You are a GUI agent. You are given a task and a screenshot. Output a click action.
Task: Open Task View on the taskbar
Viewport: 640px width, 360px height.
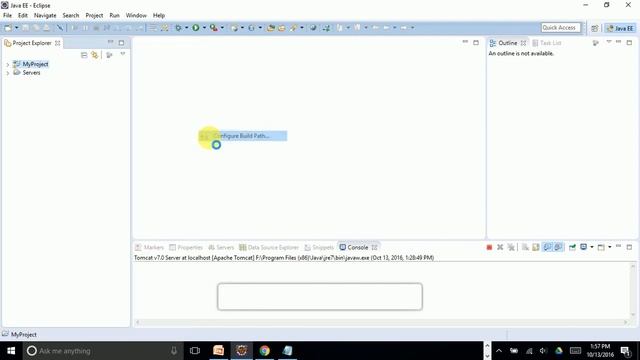click(x=195, y=351)
